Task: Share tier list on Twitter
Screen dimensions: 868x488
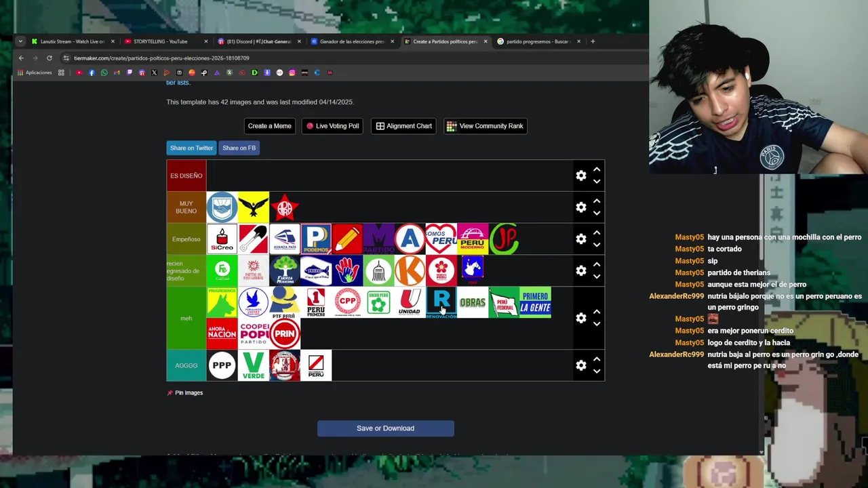Action: pos(191,148)
